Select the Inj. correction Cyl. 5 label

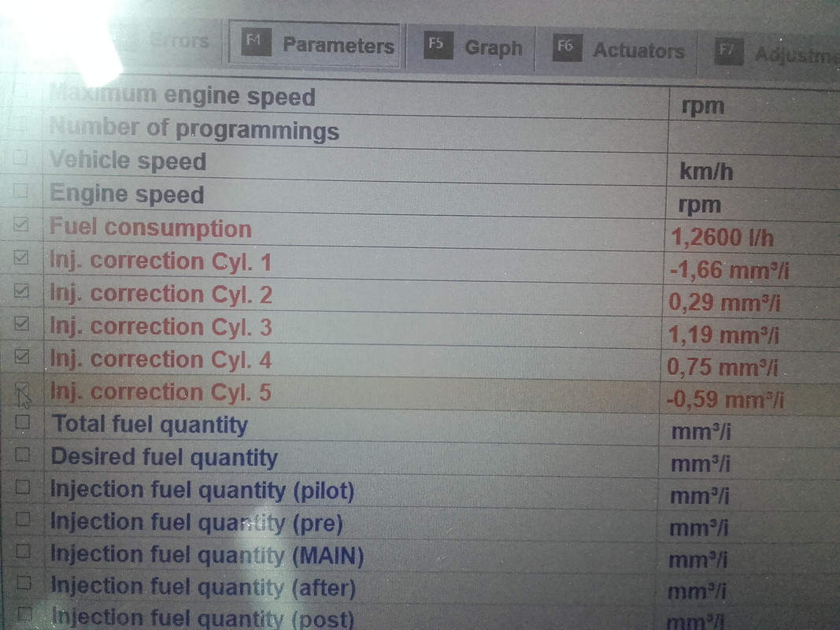[x=161, y=392]
